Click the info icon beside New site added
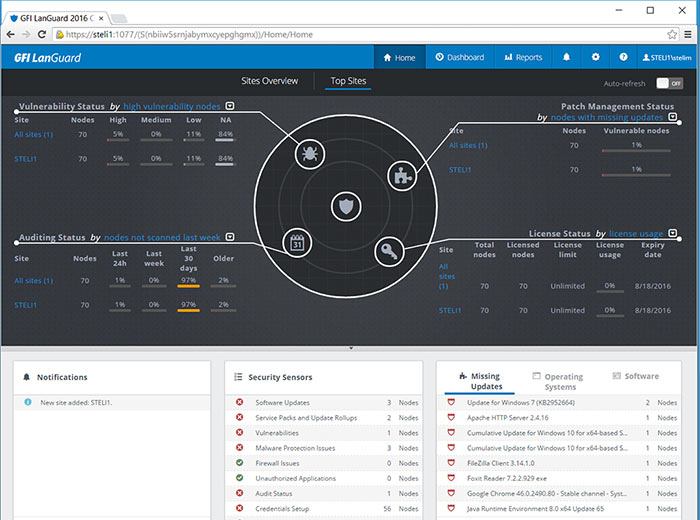Viewport: 700px width, 520px height. point(28,402)
